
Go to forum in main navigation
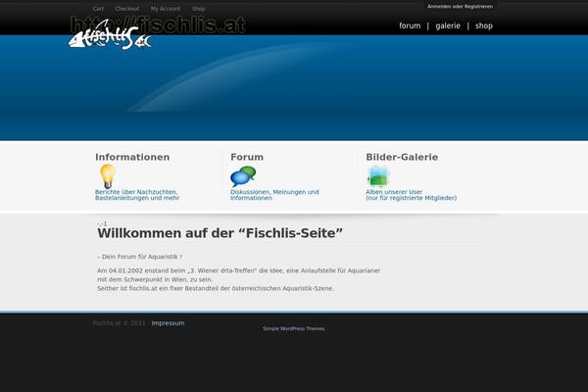(x=410, y=25)
